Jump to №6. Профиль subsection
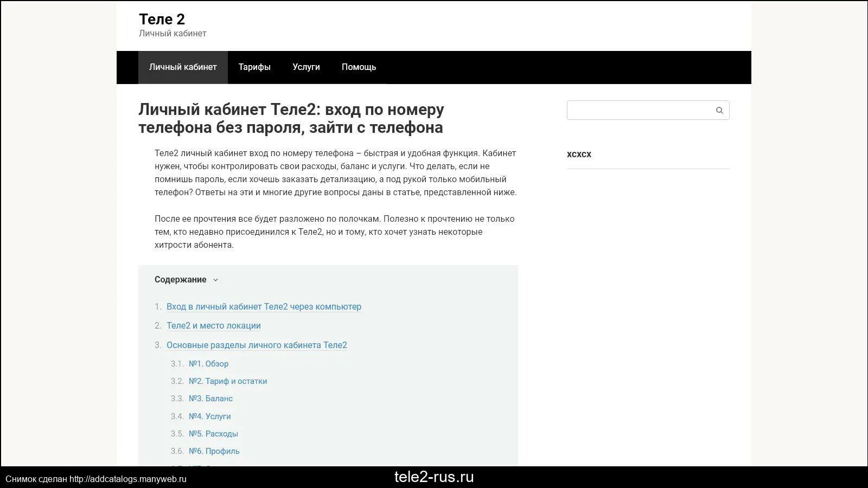 [214, 451]
